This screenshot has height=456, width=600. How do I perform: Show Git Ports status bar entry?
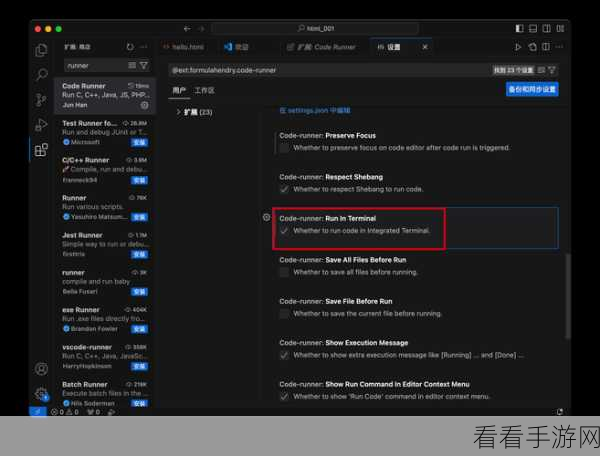94,412
